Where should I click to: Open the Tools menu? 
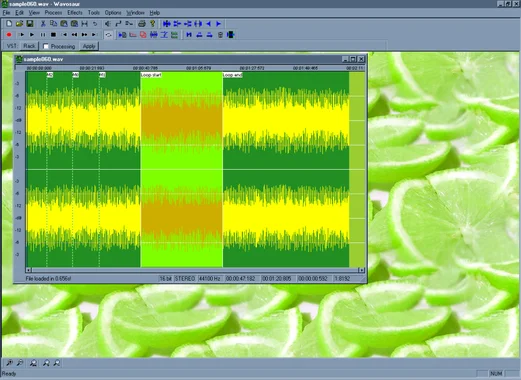point(94,13)
